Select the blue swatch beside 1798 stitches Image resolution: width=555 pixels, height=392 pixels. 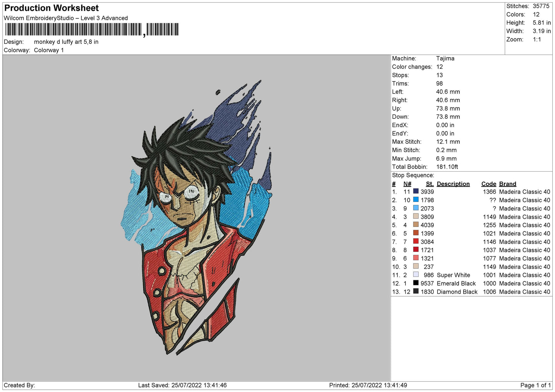pyautogui.click(x=416, y=200)
